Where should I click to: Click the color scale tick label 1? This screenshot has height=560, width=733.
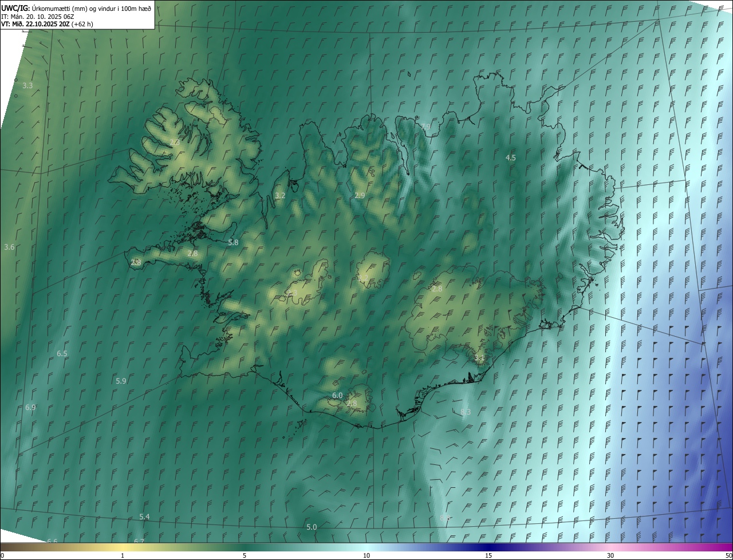click(123, 555)
